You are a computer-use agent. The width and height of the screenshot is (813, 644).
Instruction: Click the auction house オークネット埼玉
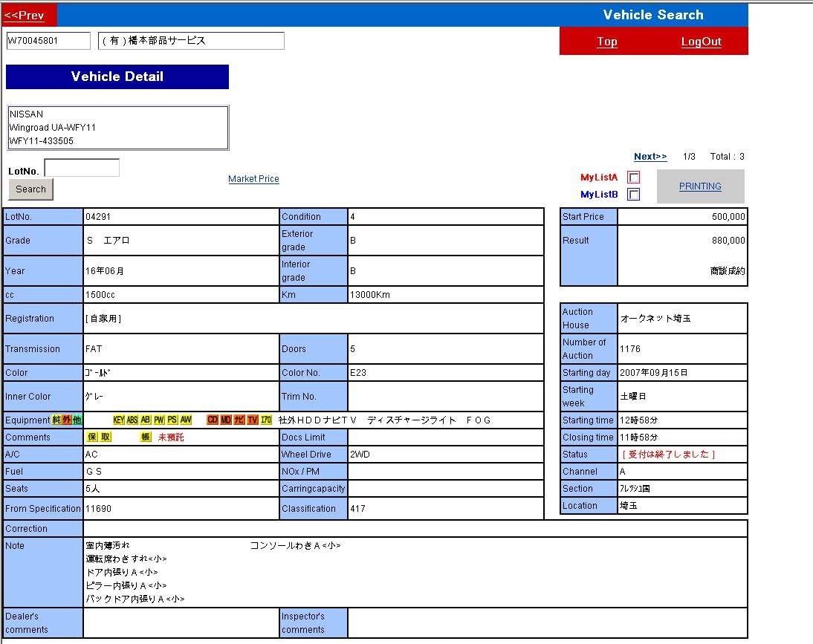point(655,318)
